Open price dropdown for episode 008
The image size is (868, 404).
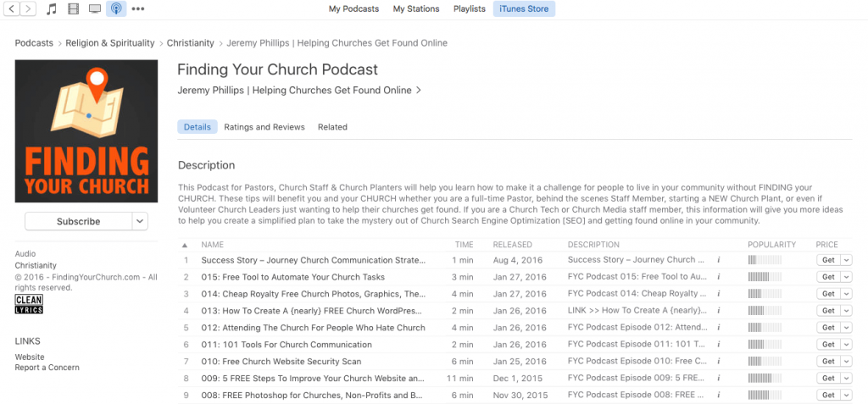(847, 396)
